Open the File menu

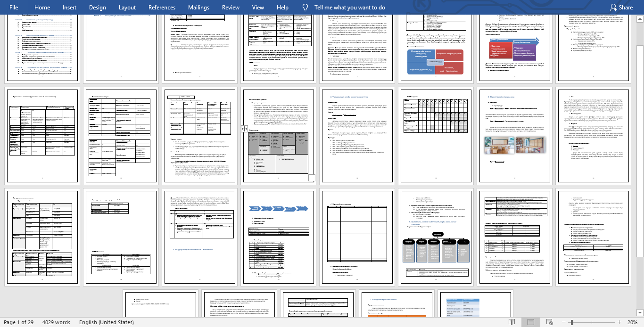click(x=14, y=7)
